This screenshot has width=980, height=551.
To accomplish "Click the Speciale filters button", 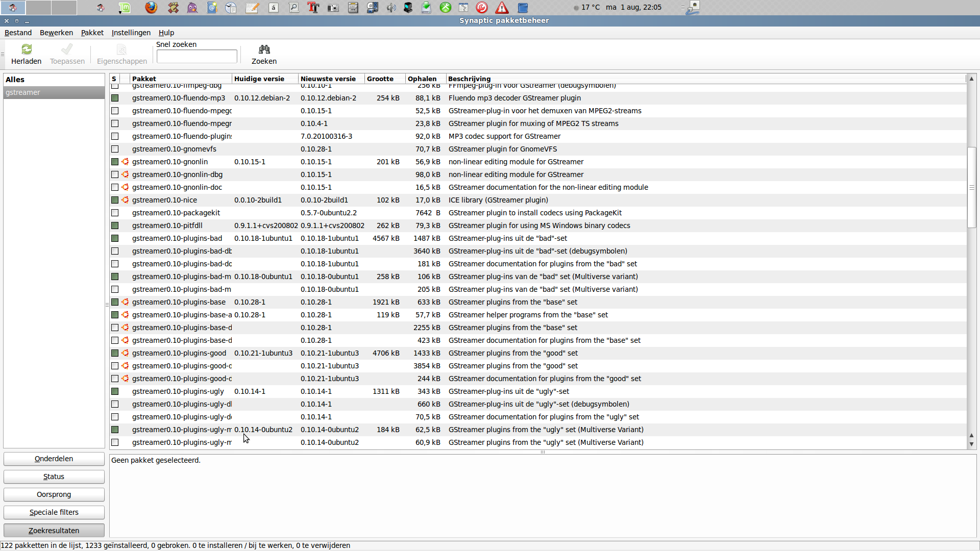I will point(54,512).
